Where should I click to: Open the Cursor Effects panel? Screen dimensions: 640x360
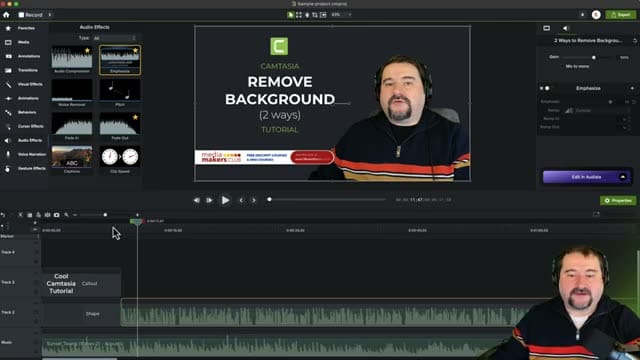(24, 126)
